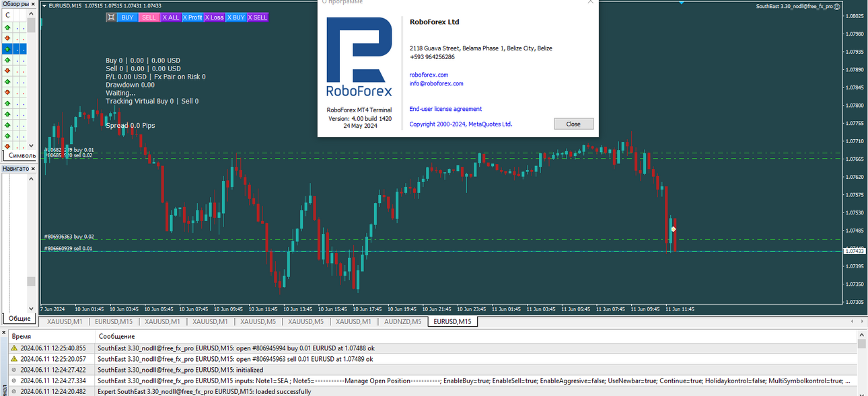Click the X Profit button
Viewport: 868px width, 396px height.
tap(192, 17)
